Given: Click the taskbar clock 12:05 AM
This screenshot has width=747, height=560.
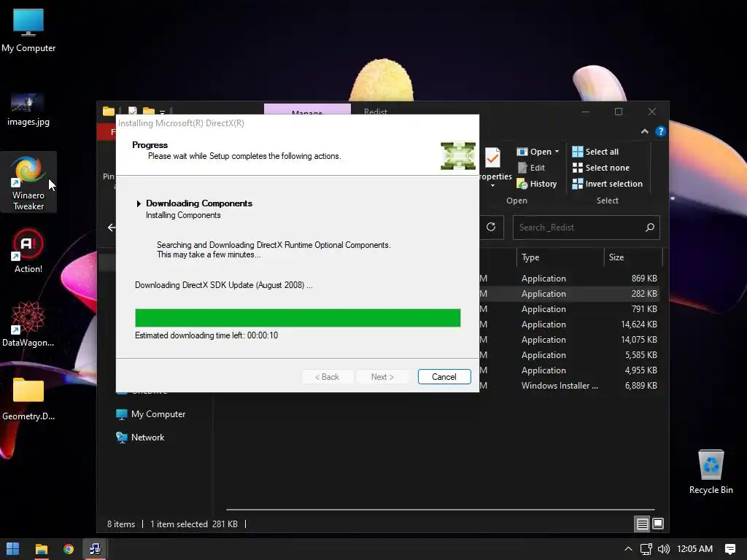Looking at the screenshot, I should (x=694, y=549).
